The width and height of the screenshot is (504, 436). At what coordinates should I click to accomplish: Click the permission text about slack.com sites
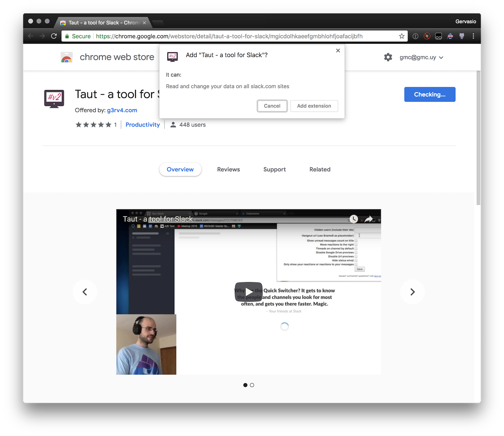228,86
